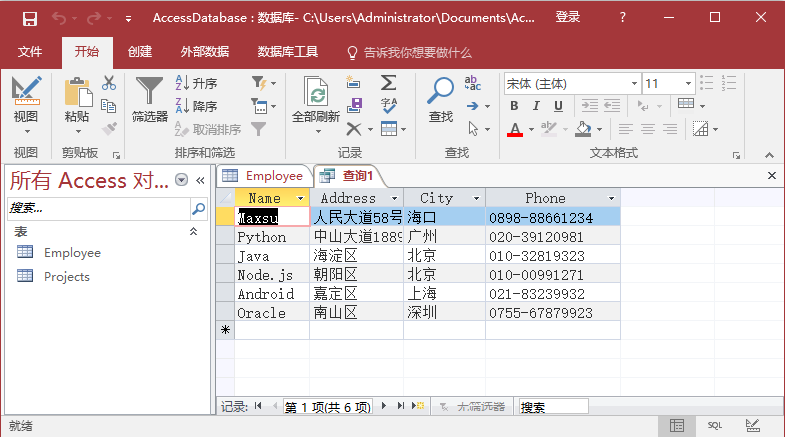
Task: Click the 登录 sign-in link
Action: (x=568, y=18)
